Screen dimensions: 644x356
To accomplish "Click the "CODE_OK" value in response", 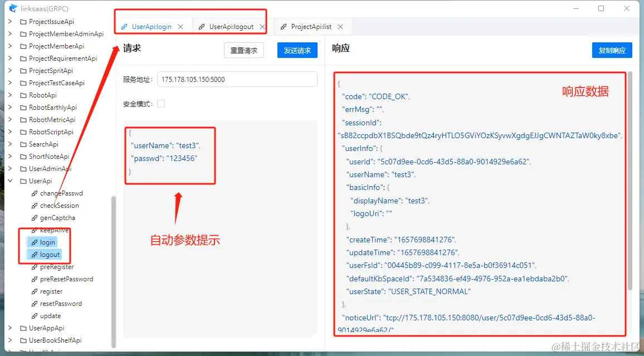I will point(388,96).
